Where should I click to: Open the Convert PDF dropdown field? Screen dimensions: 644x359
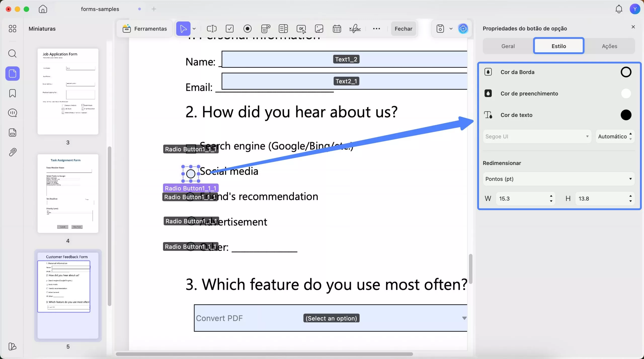(331, 318)
